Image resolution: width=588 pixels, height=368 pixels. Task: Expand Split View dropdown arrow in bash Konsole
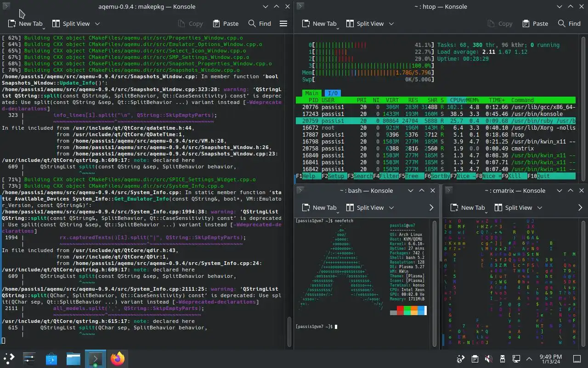[391, 207]
